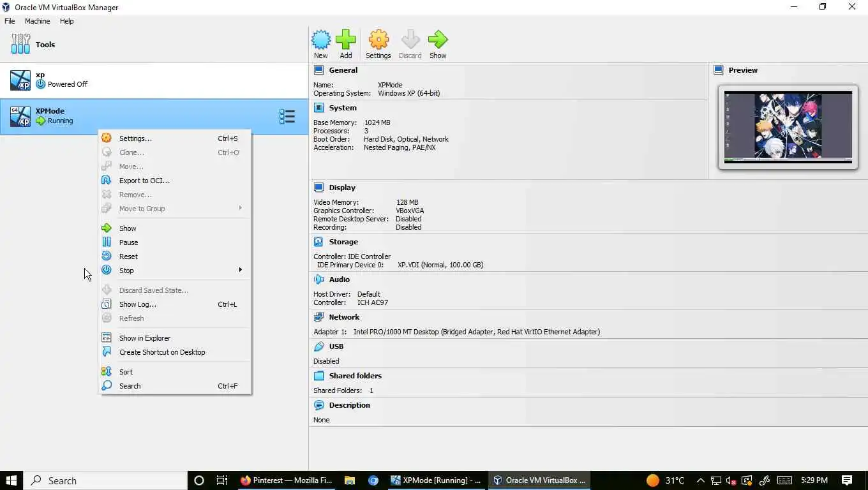Image resolution: width=868 pixels, height=490 pixels.
Task: Click the Export to OCI icon
Action: (107, 181)
